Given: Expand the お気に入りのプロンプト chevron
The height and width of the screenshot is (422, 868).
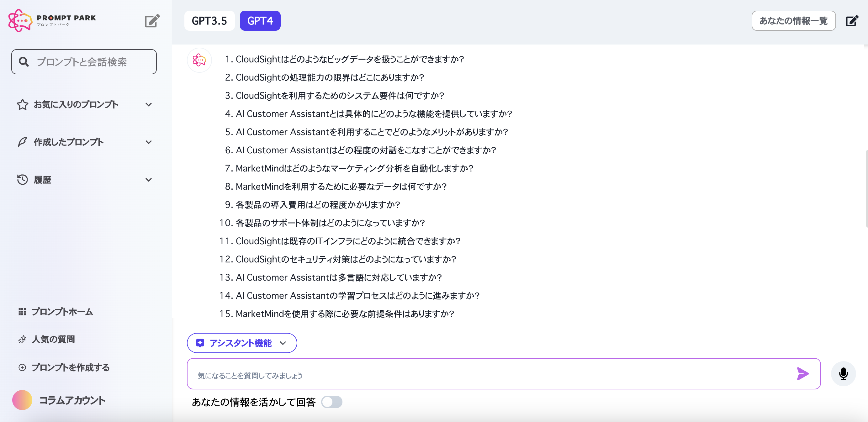Looking at the screenshot, I should pyautogui.click(x=149, y=104).
